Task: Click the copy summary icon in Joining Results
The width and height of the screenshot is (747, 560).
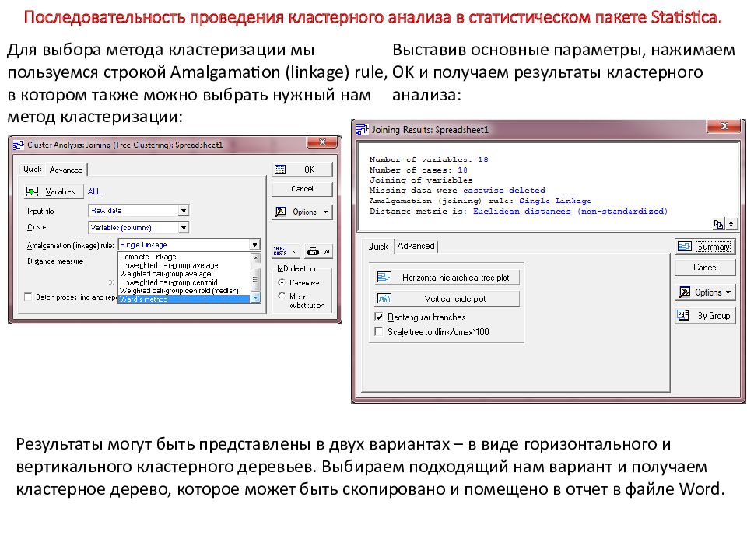Action: (718, 224)
